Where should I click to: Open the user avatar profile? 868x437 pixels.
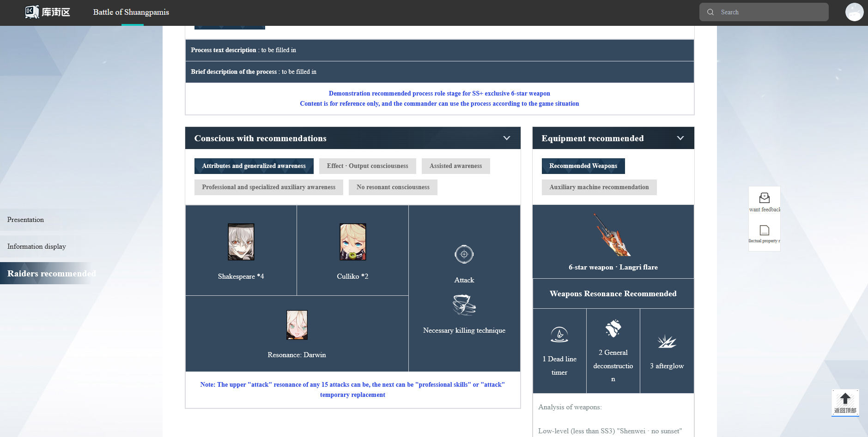point(854,12)
